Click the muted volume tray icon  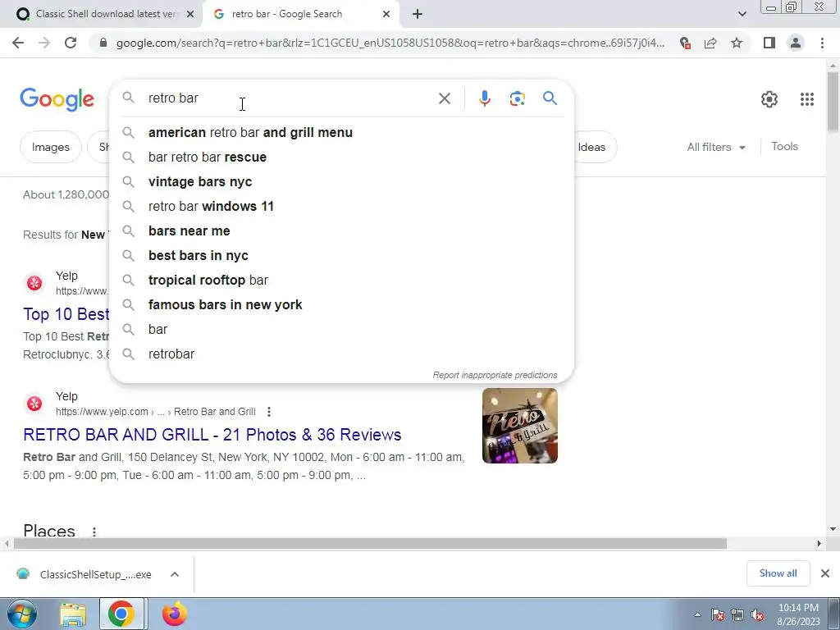tap(757, 615)
